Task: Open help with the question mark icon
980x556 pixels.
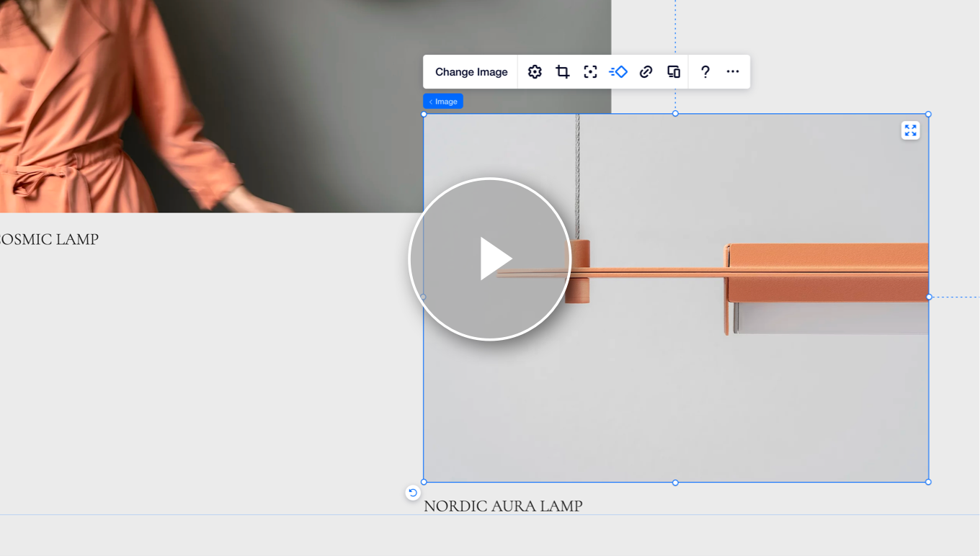Action: point(705,72)
